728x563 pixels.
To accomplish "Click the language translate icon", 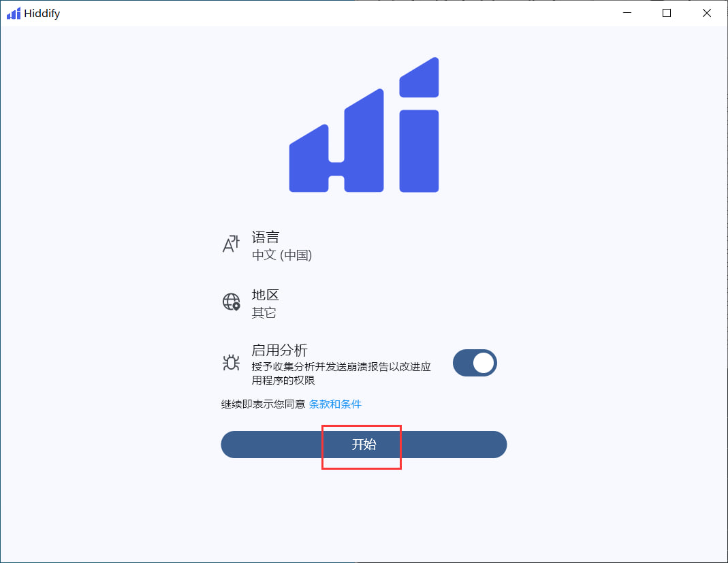I will tap(232, 244).
